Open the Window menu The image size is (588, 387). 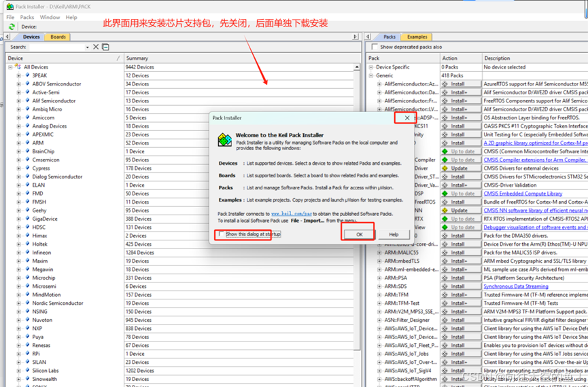50,17
